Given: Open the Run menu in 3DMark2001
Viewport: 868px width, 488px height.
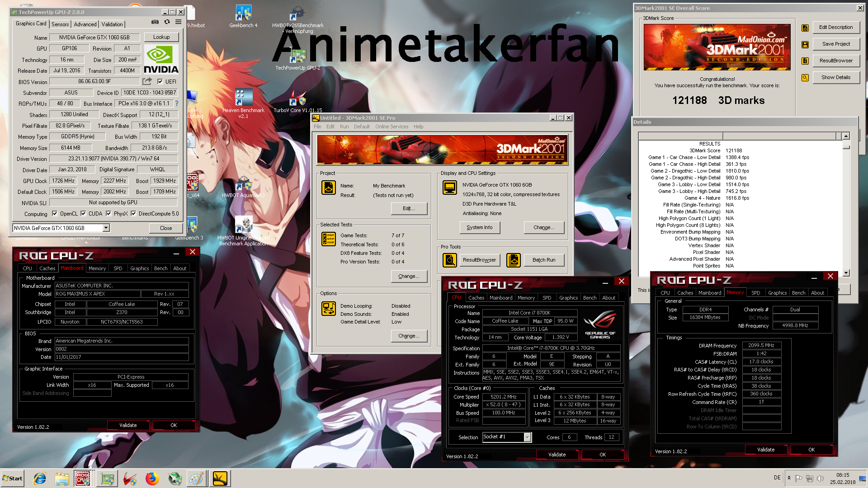Looking at the screenshot, I should click(344, 127).
